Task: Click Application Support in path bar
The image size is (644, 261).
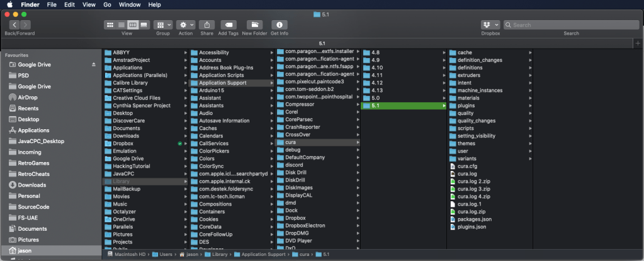Action: pyautogui.click(x=259, y=254)
